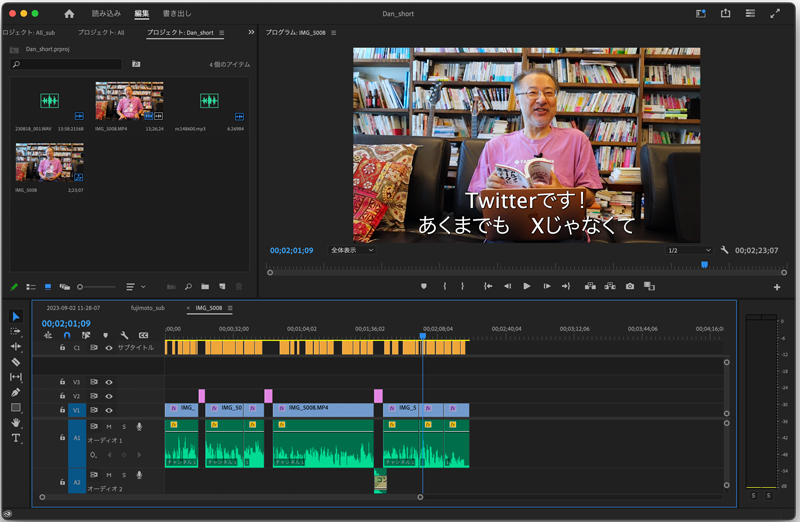Select the Slip tool
Screen dimensions: 800x522
click(16, 377)
